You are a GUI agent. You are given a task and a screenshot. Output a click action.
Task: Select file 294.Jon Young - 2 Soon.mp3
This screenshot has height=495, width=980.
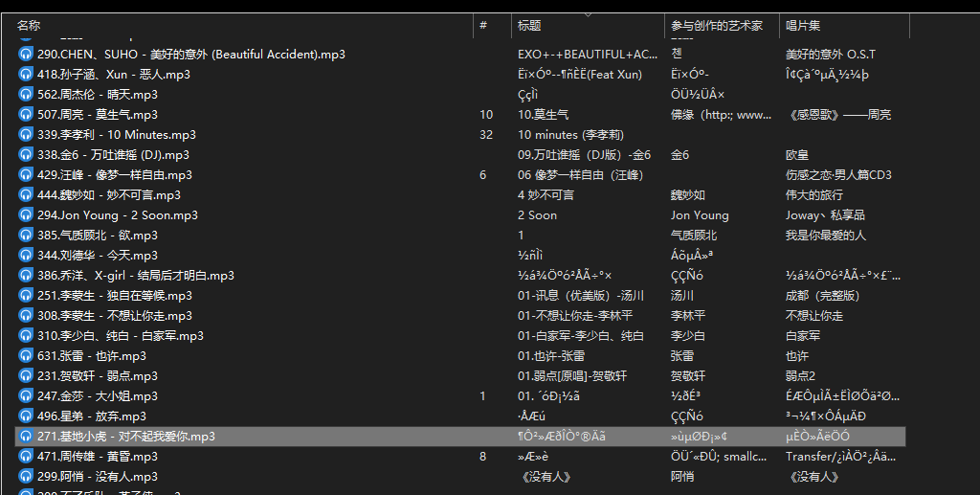point(118,215)
